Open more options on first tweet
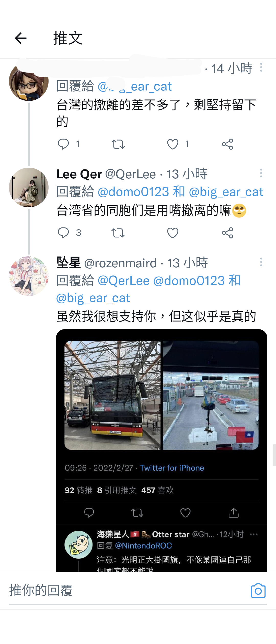 [261, 67]
